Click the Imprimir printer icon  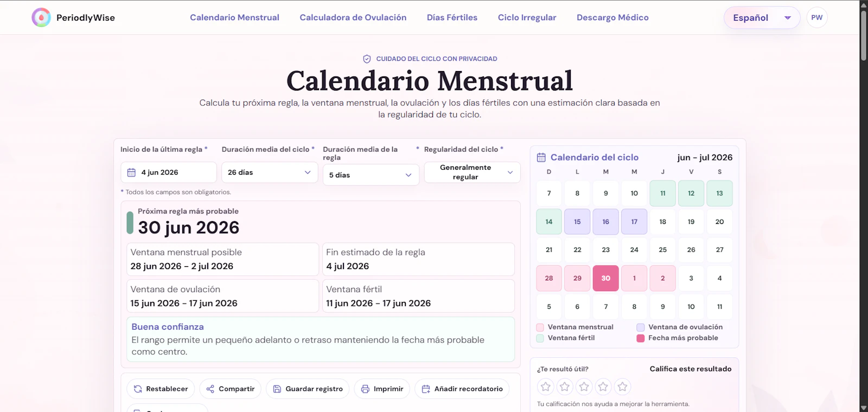pyautogui.click(x=365, y=389)
